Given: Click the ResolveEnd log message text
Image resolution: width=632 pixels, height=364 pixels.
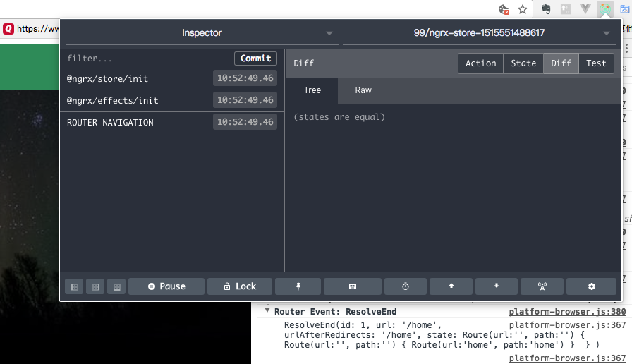Looking at the screenshot, I should coord(442,335).
